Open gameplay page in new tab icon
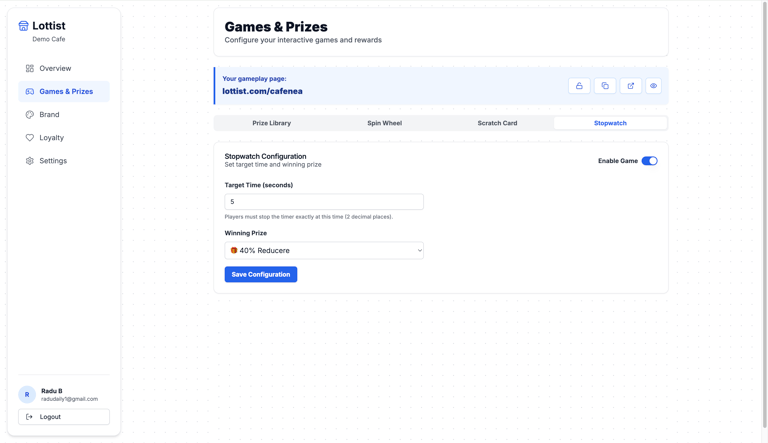The image size is (768, 443). point(630,86)
